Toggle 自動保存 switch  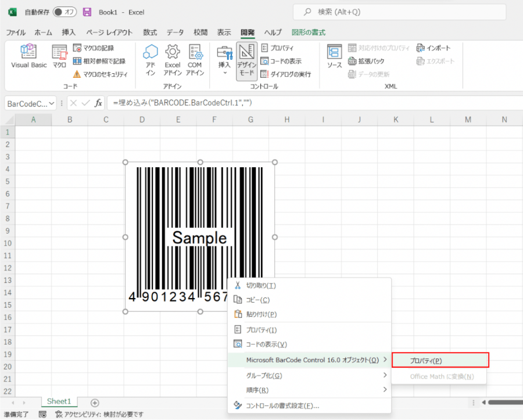pyautogui.click(x=65, y=12)
